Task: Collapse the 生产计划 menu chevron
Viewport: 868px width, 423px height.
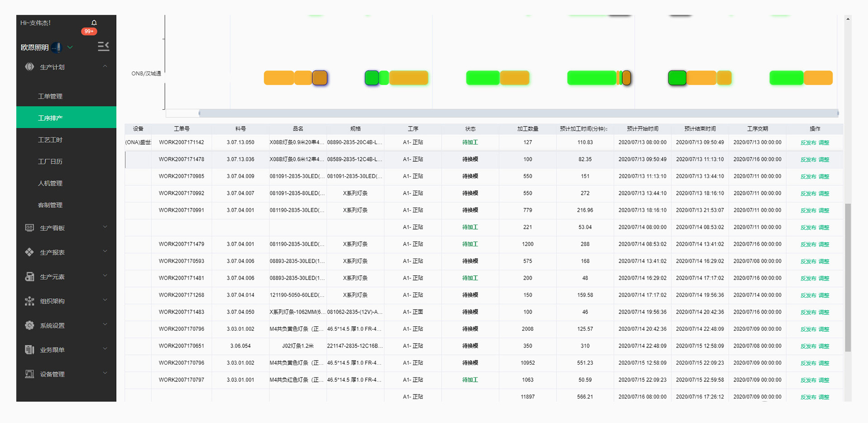Action: pyautogui.click(x=105, y=66)
